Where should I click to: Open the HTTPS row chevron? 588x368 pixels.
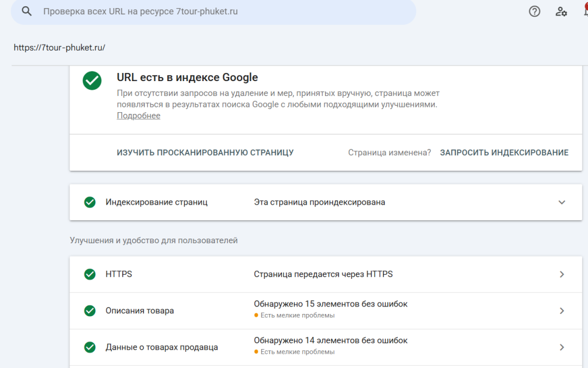(x=562, y=274)
